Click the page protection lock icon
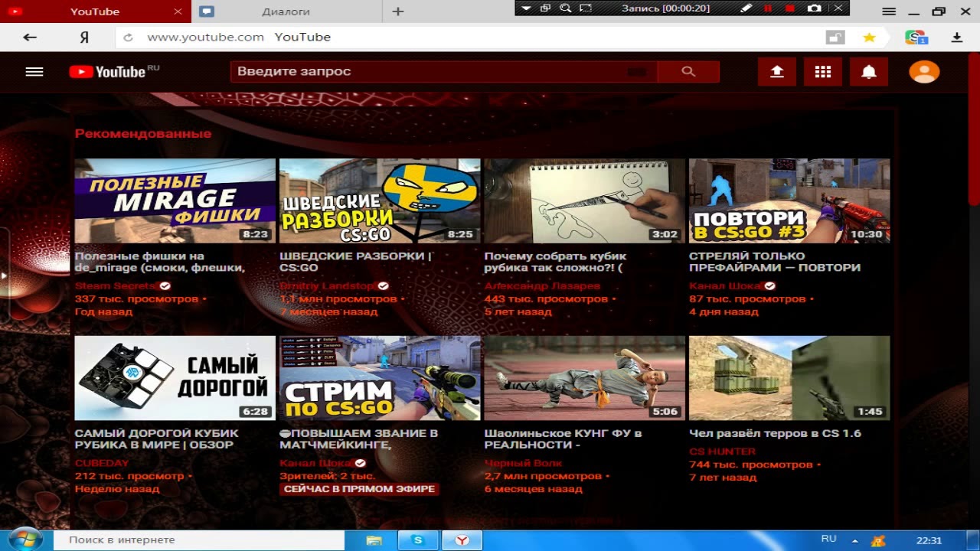The height and width of the screenshot is (551, 980). pos(835,37)
